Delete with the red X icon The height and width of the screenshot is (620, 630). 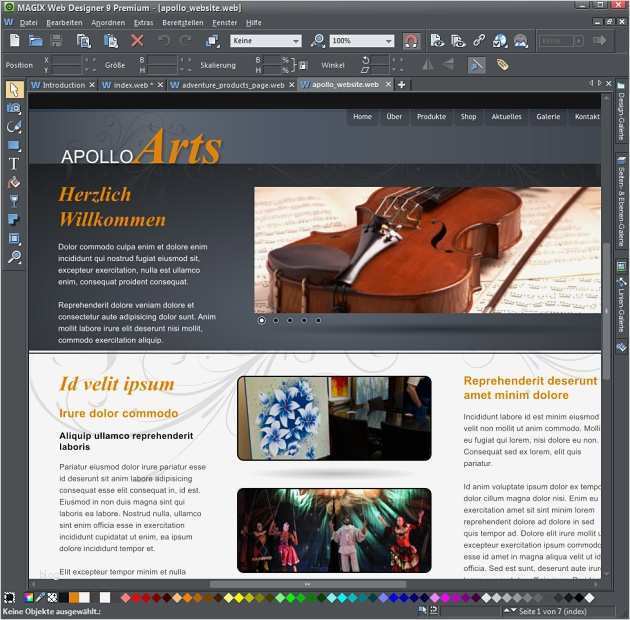click(137, 41)
